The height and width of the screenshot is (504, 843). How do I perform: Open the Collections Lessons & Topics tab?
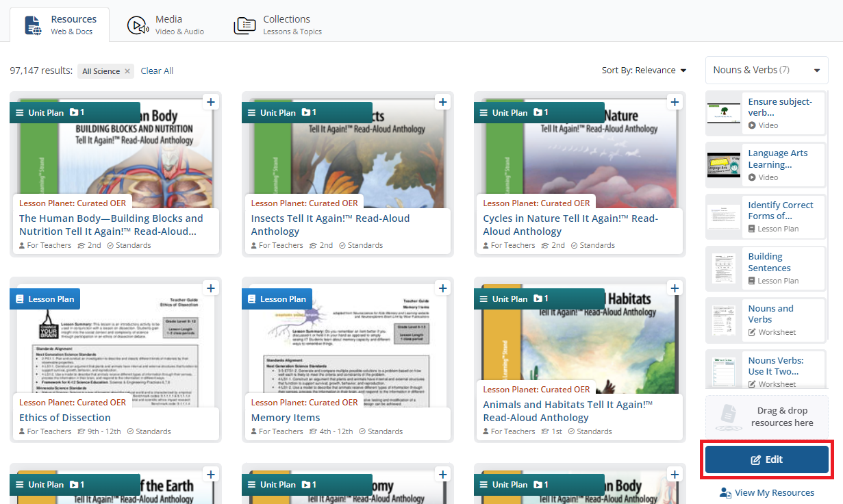[277, 25]
